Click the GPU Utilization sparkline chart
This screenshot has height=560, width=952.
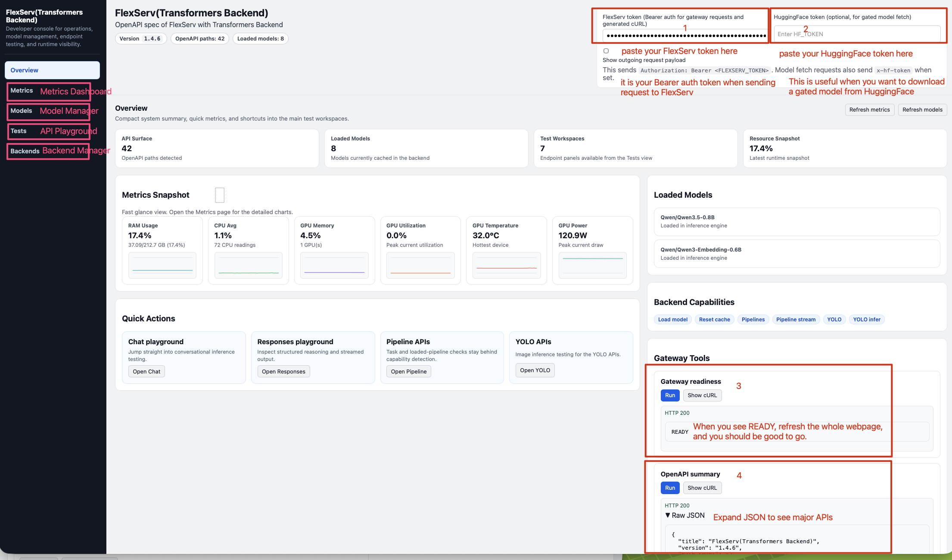point(420,265)
